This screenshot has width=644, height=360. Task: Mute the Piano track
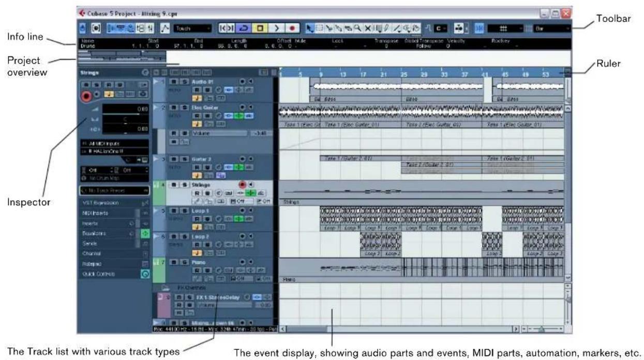click(x=173, y=262)
